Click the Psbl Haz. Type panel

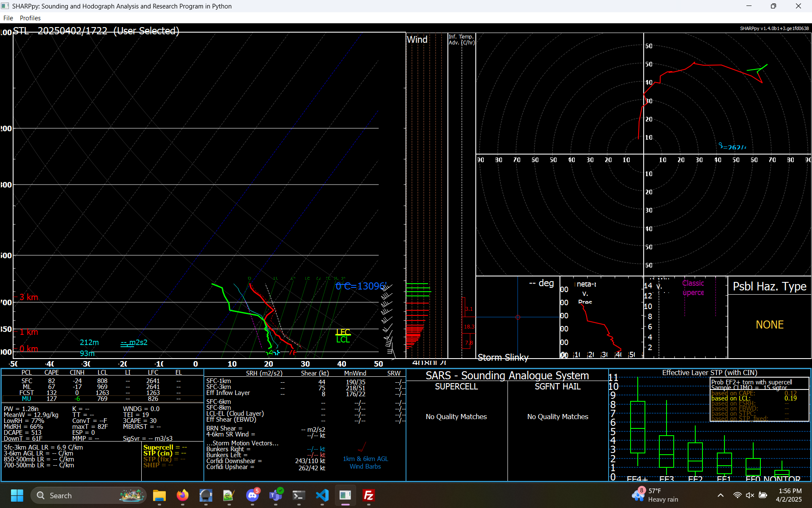click(x=769, y=317)
